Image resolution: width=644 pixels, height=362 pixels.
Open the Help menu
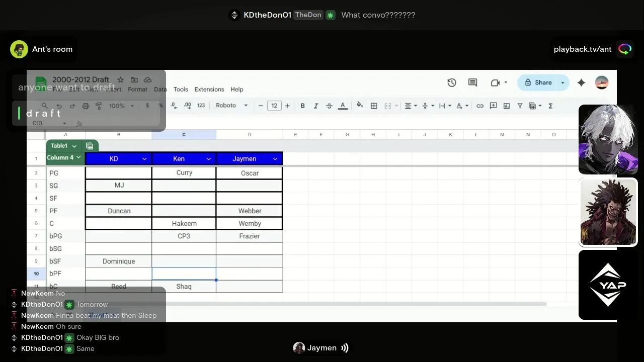pos(237,89)
